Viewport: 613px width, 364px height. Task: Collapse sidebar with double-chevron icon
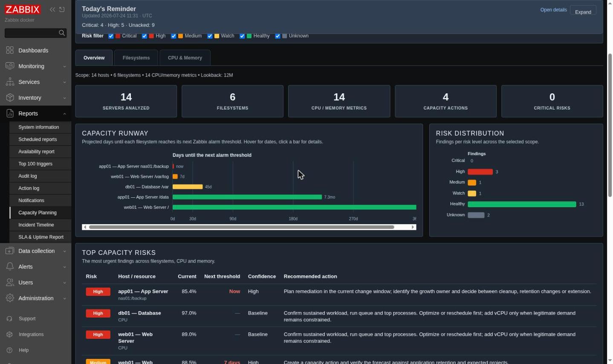52,9
